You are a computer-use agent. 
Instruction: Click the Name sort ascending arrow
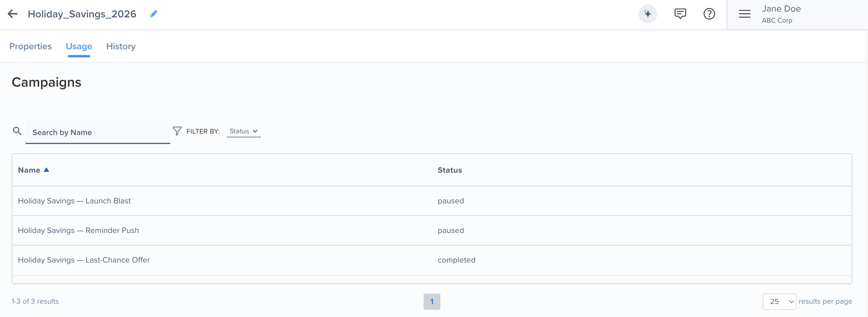click(x=47, y=170)
